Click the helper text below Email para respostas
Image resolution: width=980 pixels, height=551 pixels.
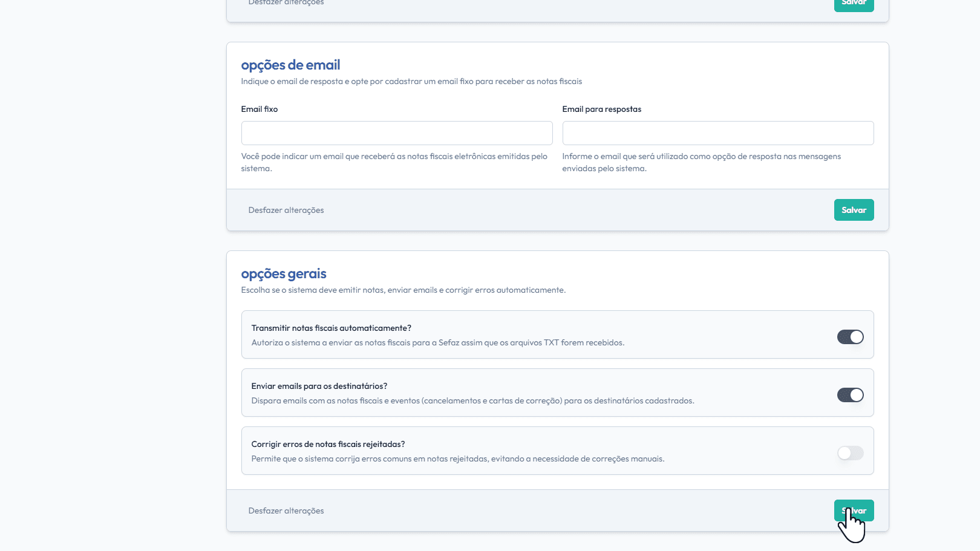[x=701, y=162]
